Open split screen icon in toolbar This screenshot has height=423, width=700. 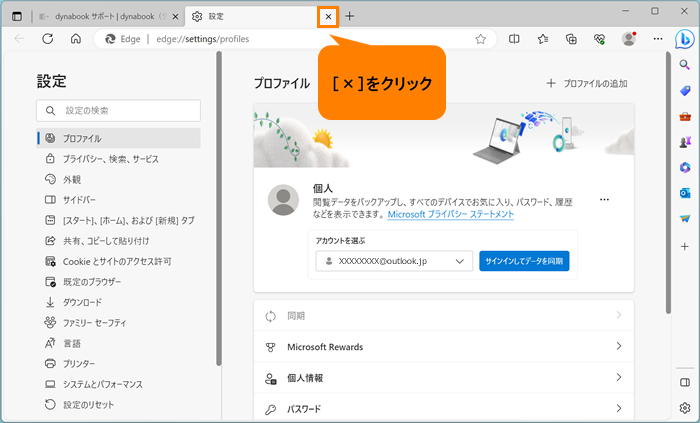coord(514,39)
